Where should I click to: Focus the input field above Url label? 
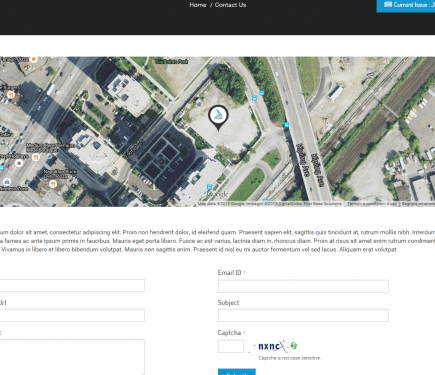[x=72, y=286]
